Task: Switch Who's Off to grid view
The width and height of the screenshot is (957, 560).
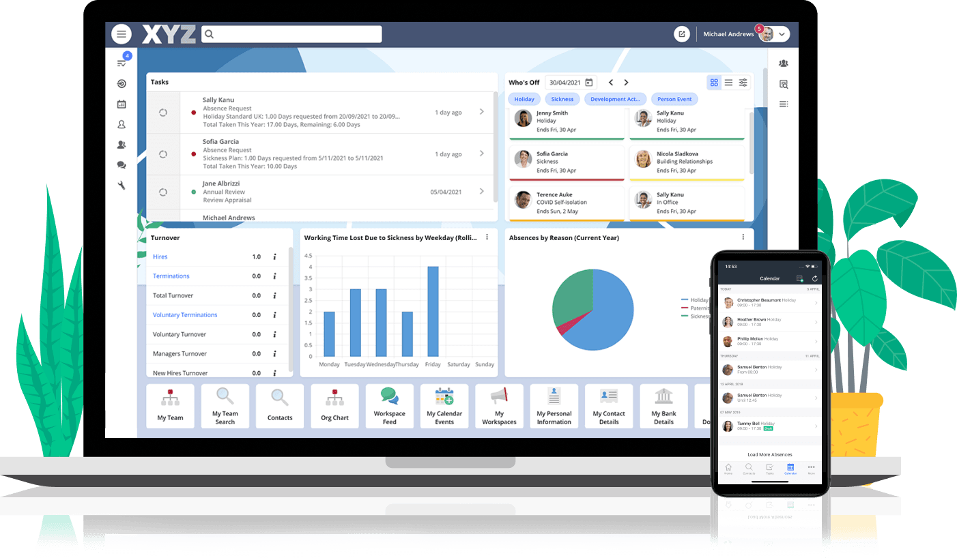Action: click(x=714, y=83)
